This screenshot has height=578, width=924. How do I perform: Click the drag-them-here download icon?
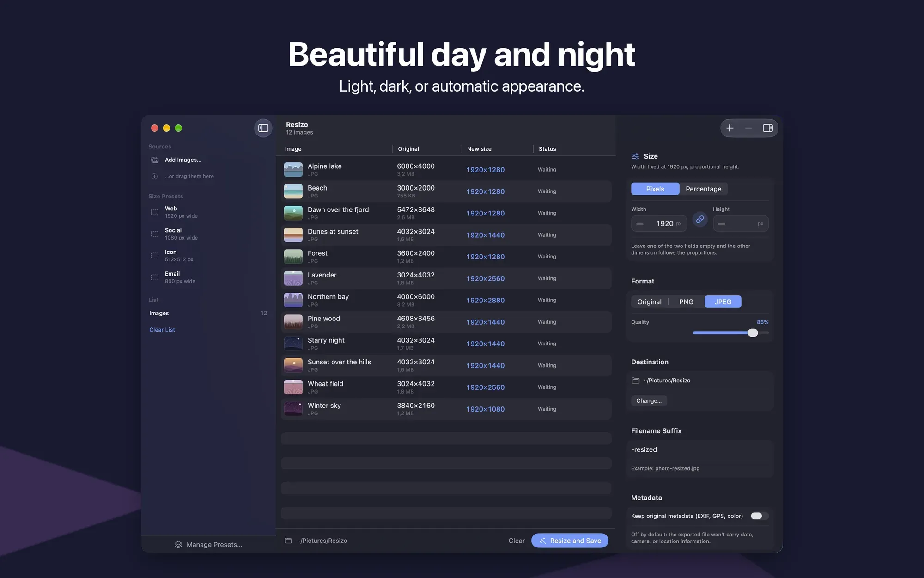[x=155, y=176]
